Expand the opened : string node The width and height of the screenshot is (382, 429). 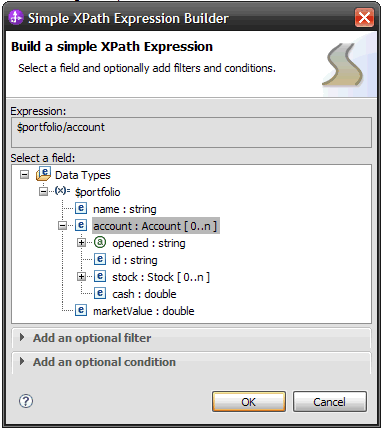(81, 243)
